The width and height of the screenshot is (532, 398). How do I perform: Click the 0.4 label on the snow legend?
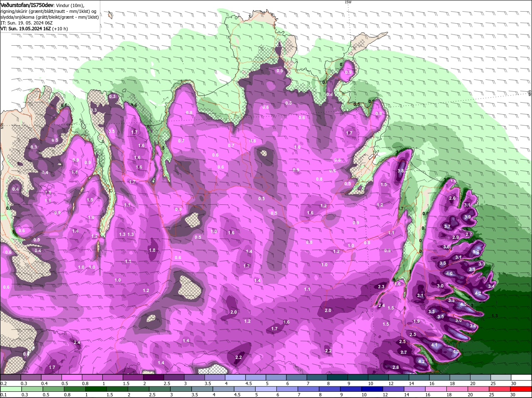44,383
